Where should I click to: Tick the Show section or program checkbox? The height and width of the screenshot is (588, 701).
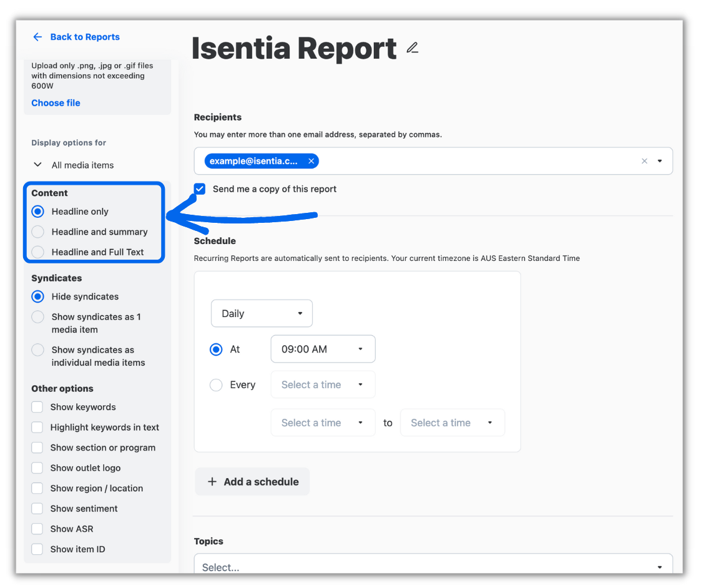37,448
